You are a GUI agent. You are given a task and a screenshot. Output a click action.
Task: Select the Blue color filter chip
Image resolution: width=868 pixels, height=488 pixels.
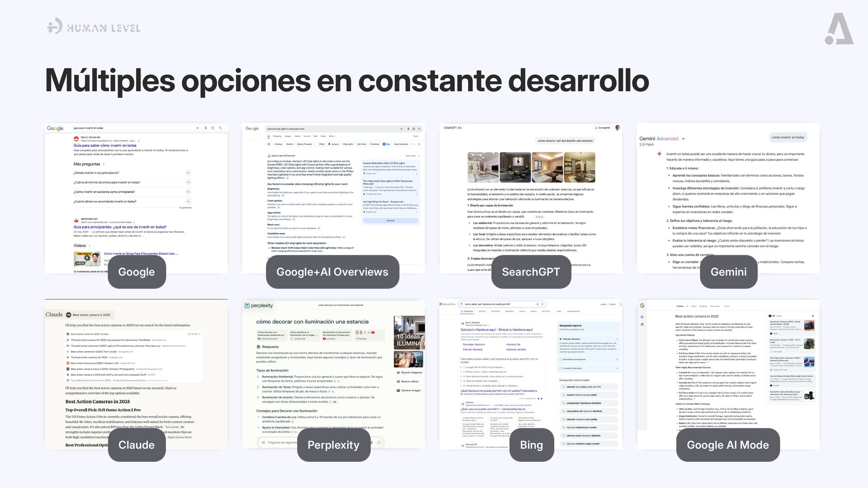(387, 144)
